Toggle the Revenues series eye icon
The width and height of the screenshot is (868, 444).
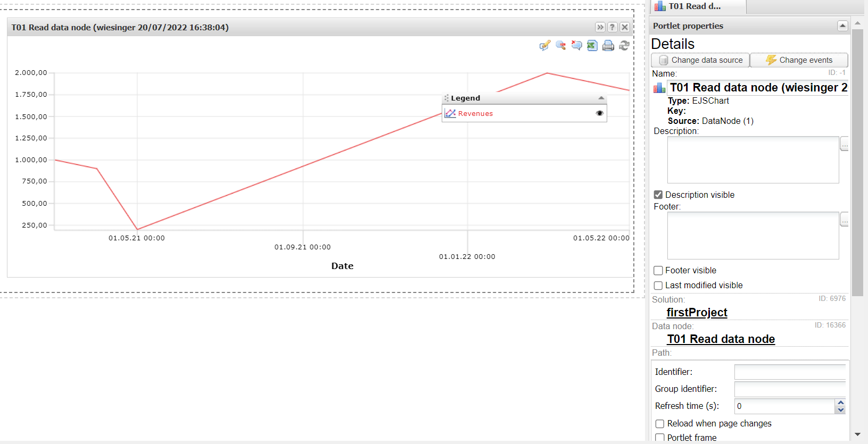click(600, 113)
